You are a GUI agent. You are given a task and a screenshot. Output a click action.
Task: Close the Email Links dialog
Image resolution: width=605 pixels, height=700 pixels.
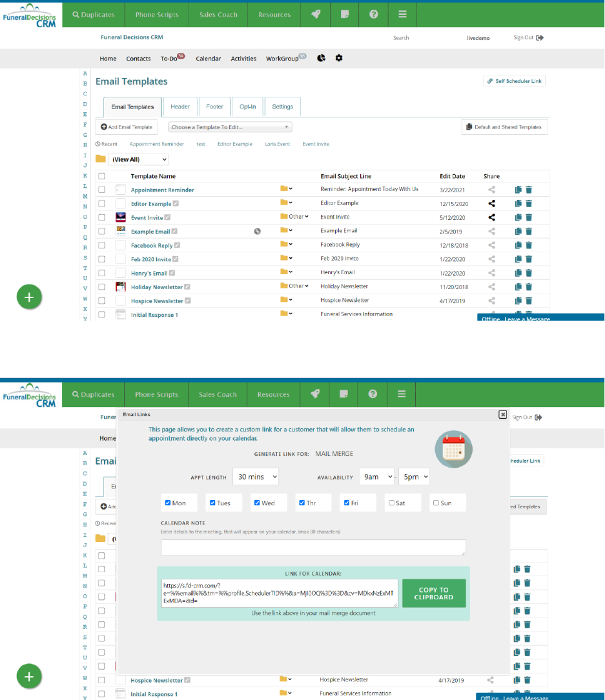[x=502, y=414]
